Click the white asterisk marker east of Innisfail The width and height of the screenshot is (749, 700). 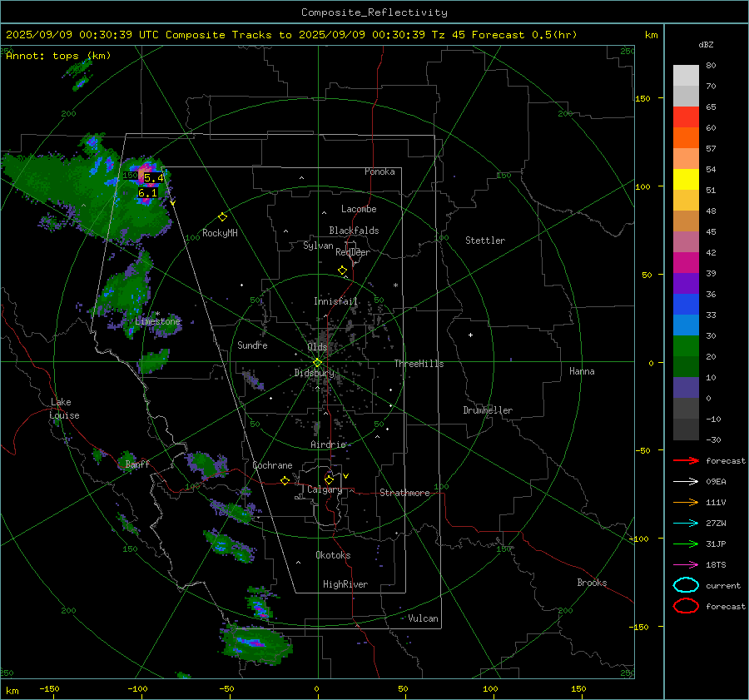(395, 285)
